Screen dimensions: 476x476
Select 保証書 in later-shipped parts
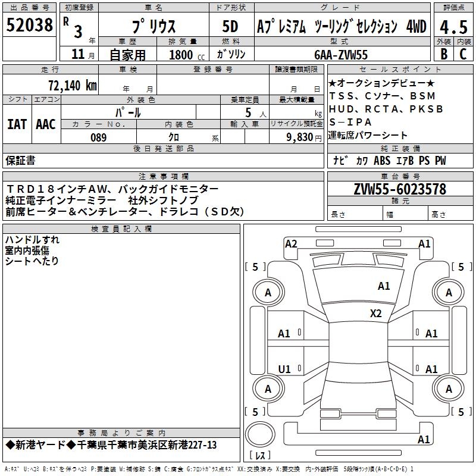20,161
